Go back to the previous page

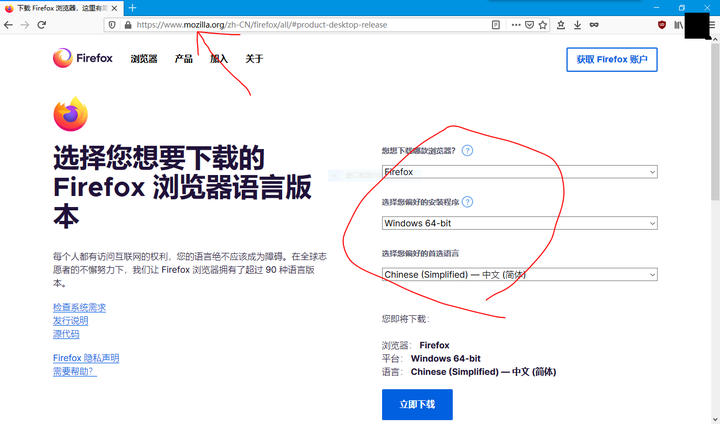pos(8,25)
